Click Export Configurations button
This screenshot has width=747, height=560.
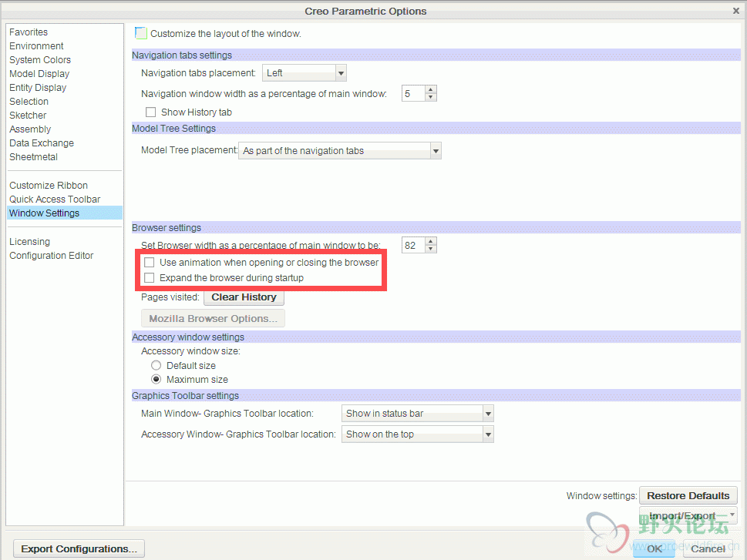point(79,548)
